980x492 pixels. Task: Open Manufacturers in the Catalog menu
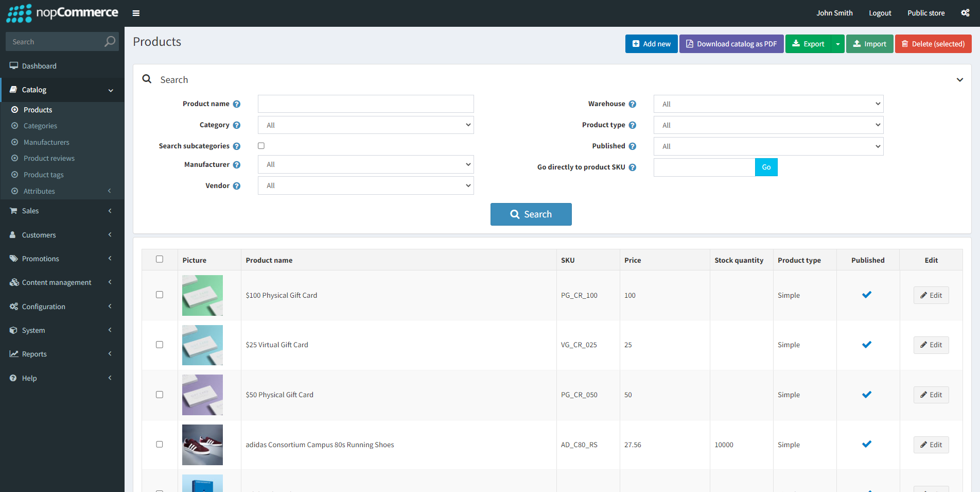click(x=46, y=142)
